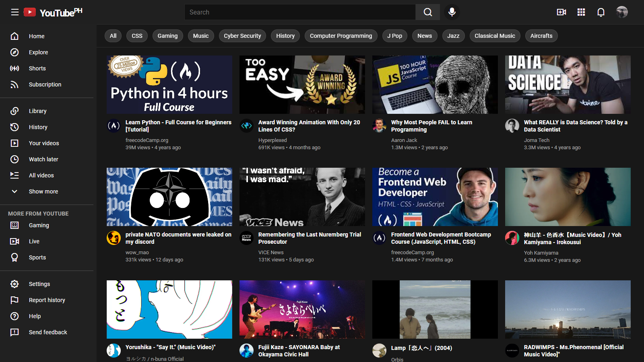Click the Search input field
644x362 pixels.
pyautogui.click(x=300, y=12)
